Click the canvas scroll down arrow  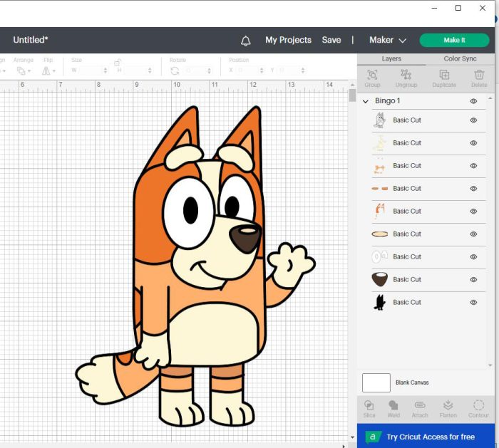[x=352, y=438]
